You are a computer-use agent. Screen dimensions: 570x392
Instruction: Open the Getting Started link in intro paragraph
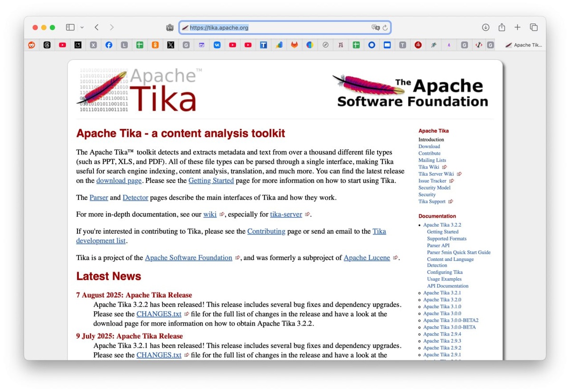(211, 181)
